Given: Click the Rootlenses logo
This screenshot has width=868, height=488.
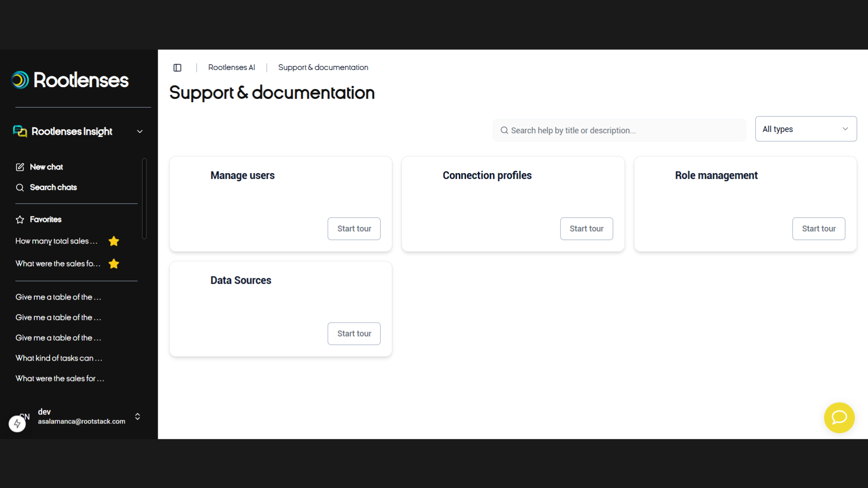Looking at the screenshot, I should pyautogui.click(x=70, y=80).
